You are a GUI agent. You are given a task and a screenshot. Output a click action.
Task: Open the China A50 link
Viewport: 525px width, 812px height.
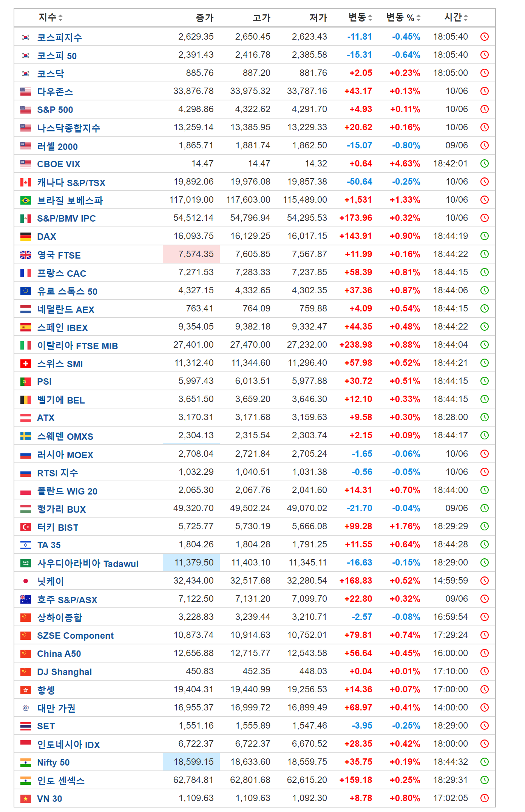pos(59,654)
